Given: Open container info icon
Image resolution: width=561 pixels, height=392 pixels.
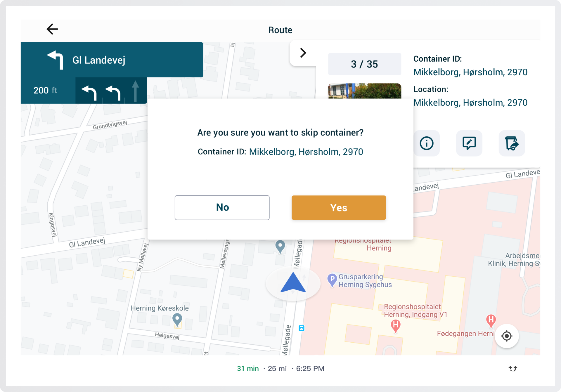Looking at the screenshot, I should (426, 143).
